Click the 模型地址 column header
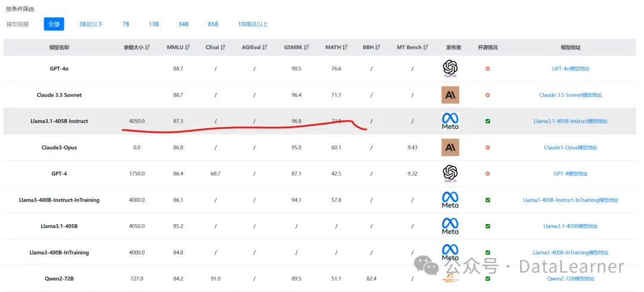The width and height of the screenshot is (644, 292). [571, 48]
